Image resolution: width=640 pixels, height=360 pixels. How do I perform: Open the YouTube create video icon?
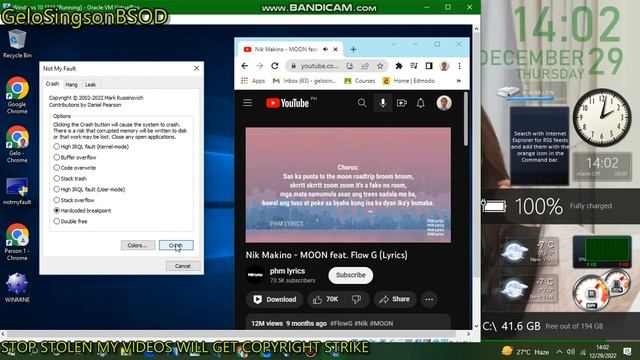tap(402, 103)
